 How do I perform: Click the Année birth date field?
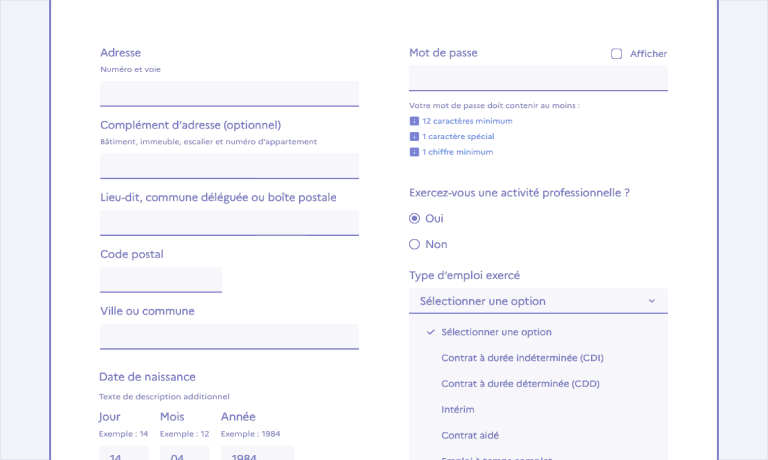pyautogui.click(x=257, y=454)
